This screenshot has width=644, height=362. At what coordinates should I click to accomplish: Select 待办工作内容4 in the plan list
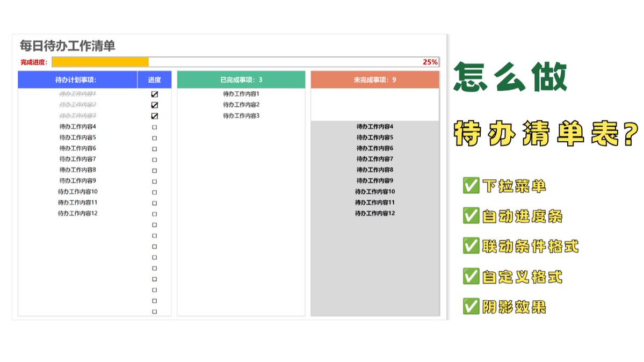[x=78, y=127]
